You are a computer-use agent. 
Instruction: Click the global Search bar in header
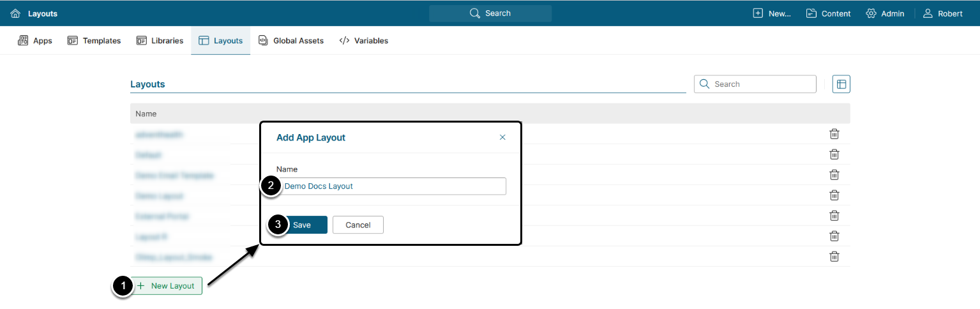pos(490,13)
